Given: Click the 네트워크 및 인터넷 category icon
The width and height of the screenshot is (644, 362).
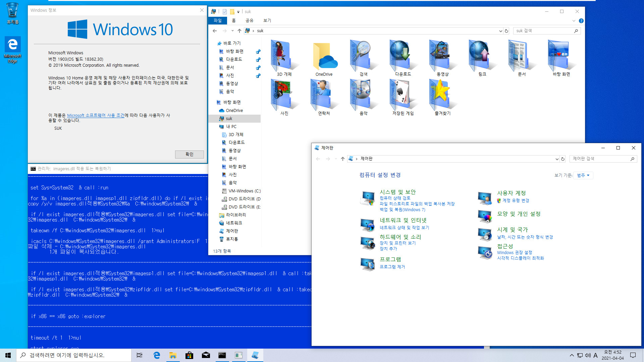Looking at the screenshot, I should pyautogui.click(x=367, y=225).
